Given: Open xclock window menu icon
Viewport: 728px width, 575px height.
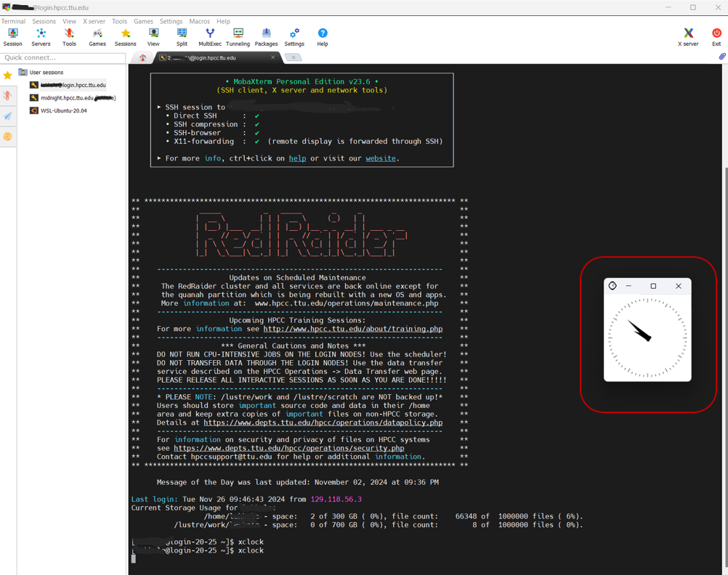Looking at the screenshot, I should pos(612,286).
